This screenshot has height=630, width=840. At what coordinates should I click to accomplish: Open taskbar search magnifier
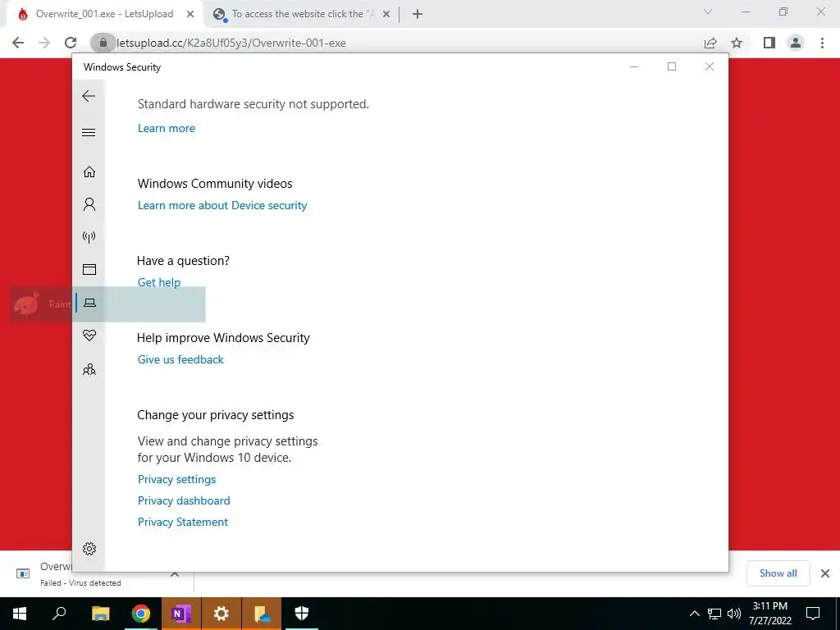pyautogui.click(x=59, y=614)
